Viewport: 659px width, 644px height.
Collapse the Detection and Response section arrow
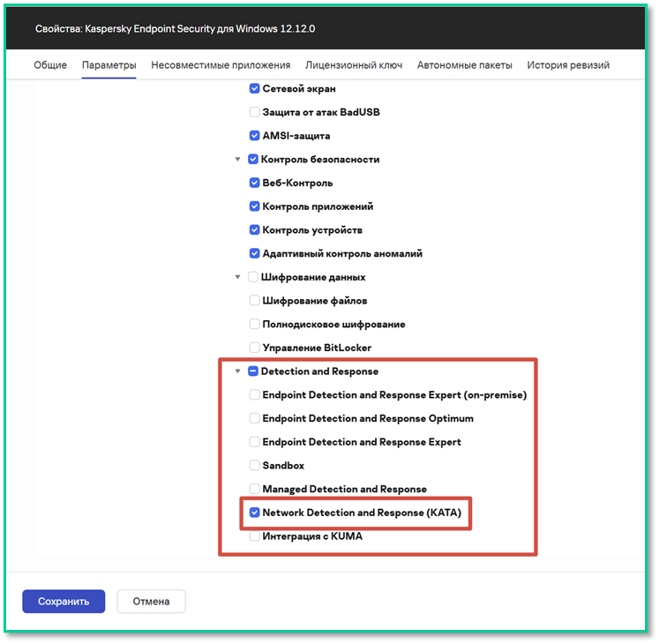coord(237,371)
